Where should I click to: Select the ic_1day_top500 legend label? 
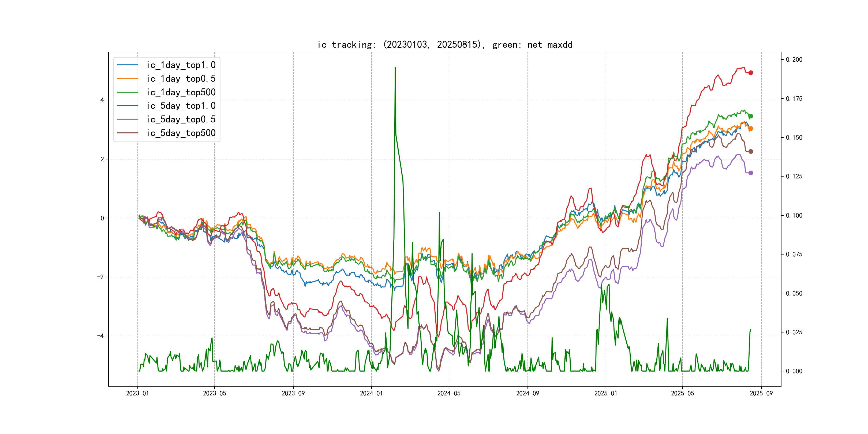click(x=181, y=92)
